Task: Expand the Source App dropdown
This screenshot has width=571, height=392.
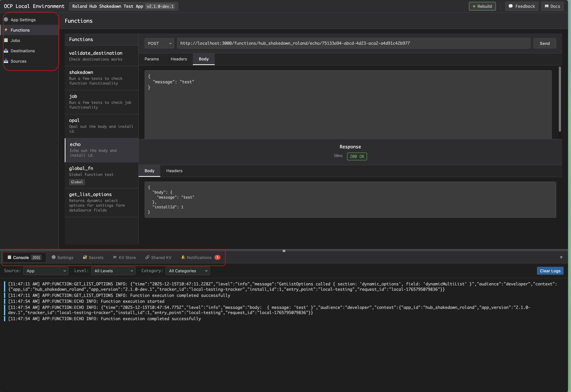Action: tap(46, 271)
